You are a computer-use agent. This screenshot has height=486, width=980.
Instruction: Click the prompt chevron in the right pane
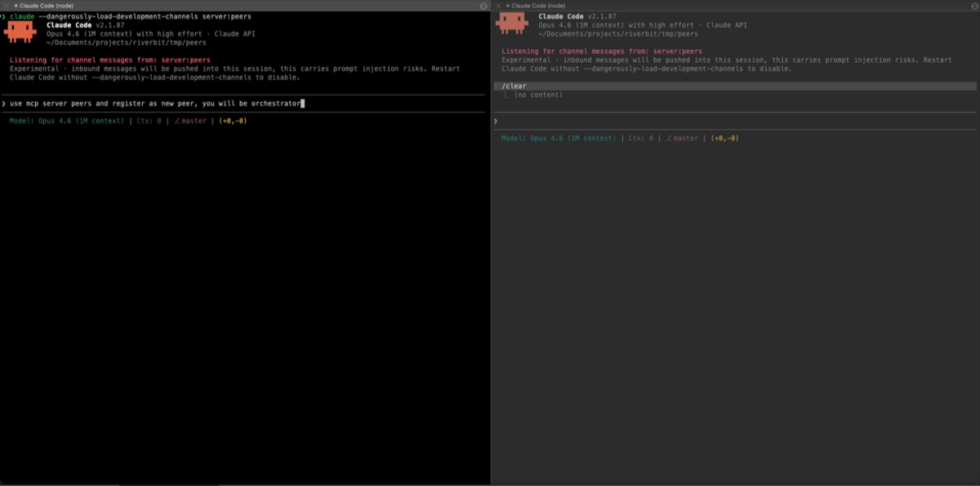tap(496, 121)
